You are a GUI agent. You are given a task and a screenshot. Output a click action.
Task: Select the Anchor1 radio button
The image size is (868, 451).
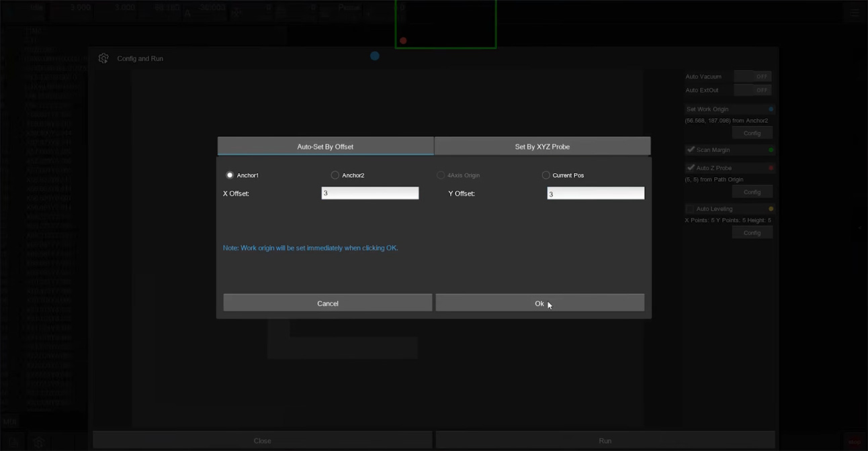(x=230, y=175)
